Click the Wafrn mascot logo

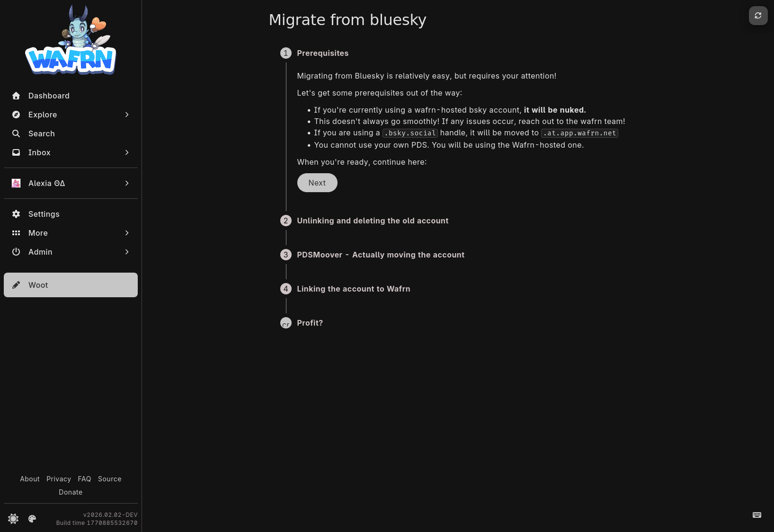[x=71, y=41]
